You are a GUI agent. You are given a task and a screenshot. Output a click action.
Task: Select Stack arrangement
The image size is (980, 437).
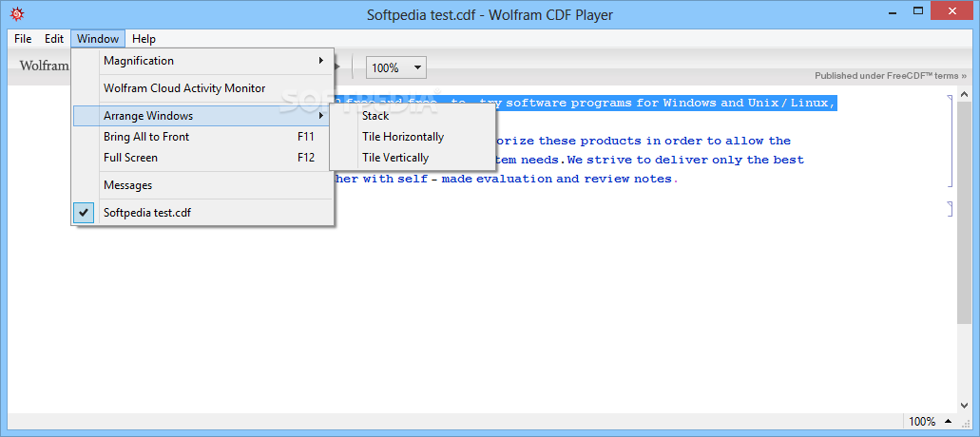tap(412, 116)
